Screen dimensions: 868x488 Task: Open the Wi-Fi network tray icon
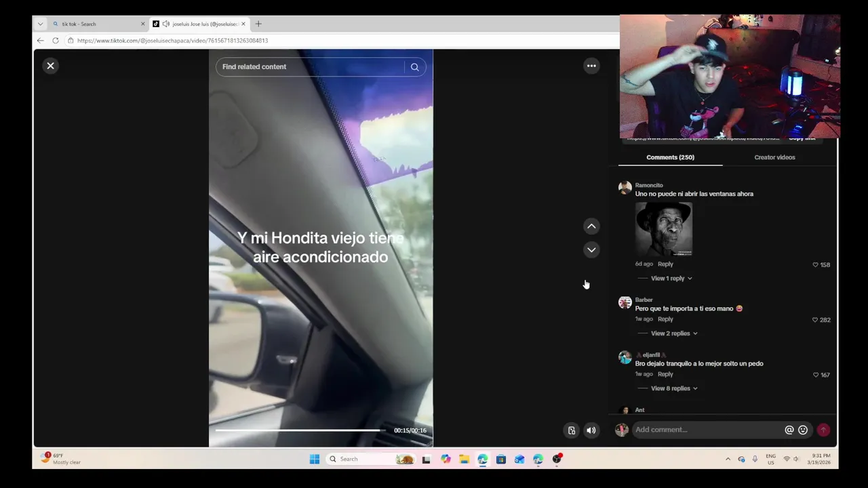pos(787,459)
